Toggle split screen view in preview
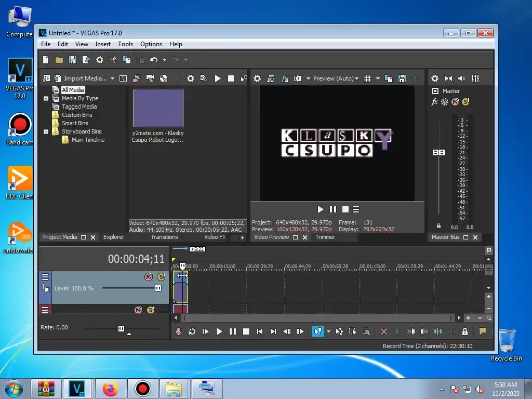Image resolution: width=532 pixels, height=399 pixels. tap(298, 78)
